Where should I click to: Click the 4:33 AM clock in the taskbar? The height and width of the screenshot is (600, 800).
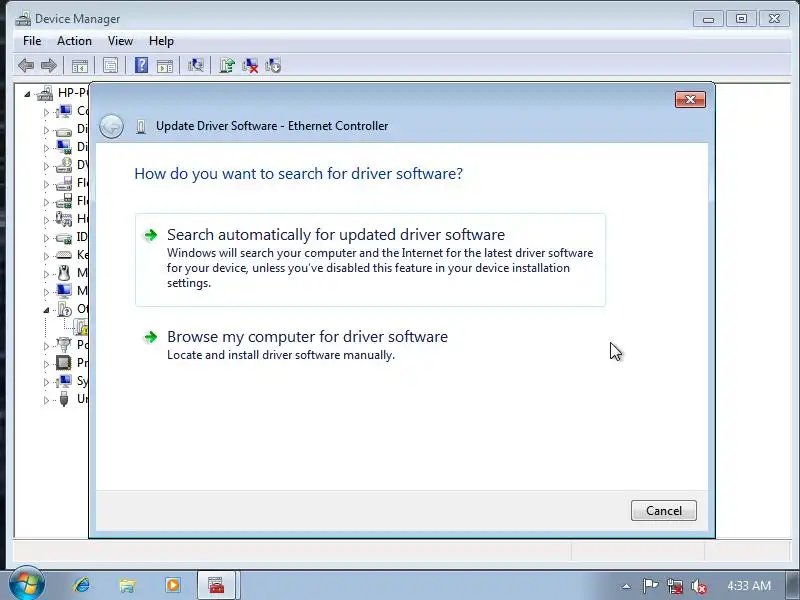pyautogui.click(x=748, y=586)
